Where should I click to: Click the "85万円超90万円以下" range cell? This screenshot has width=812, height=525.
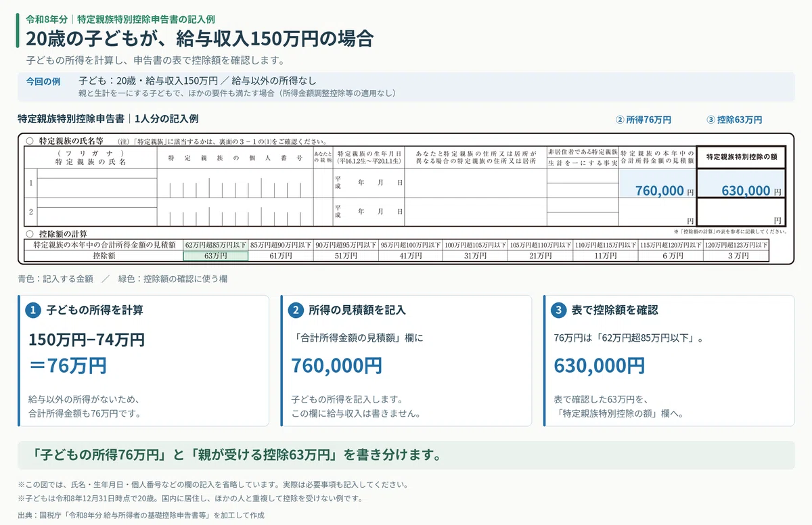click(x=281, y=245)
